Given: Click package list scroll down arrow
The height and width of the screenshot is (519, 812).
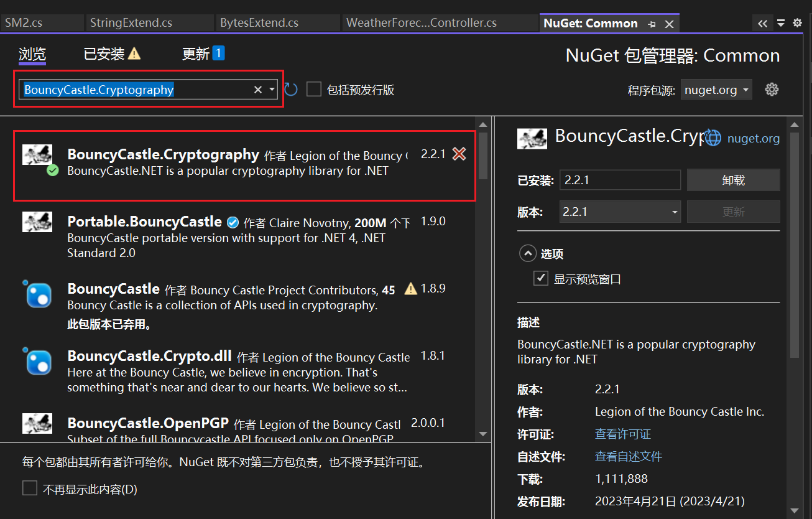Looking at the screenshot, I should 483,434.
